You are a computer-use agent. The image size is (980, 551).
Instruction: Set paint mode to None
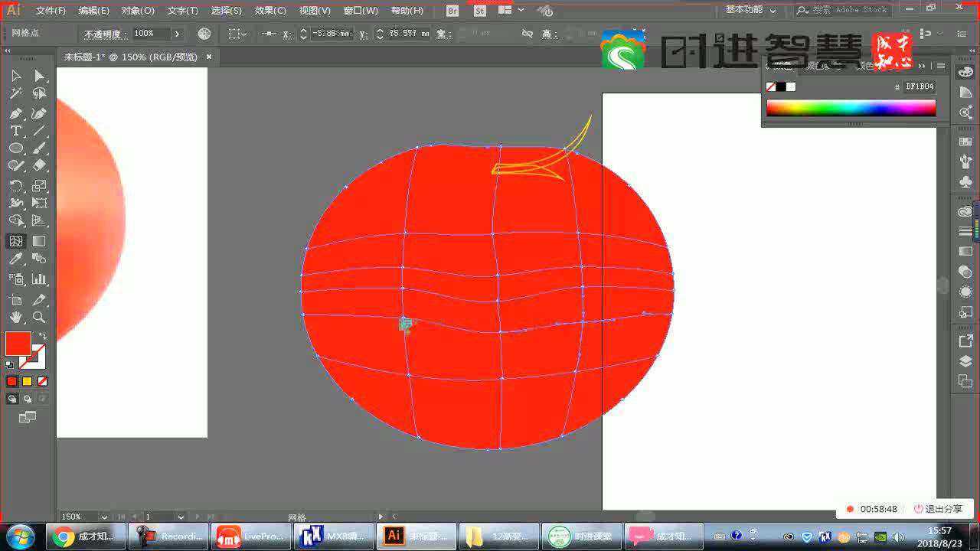(x=43, y=381)
